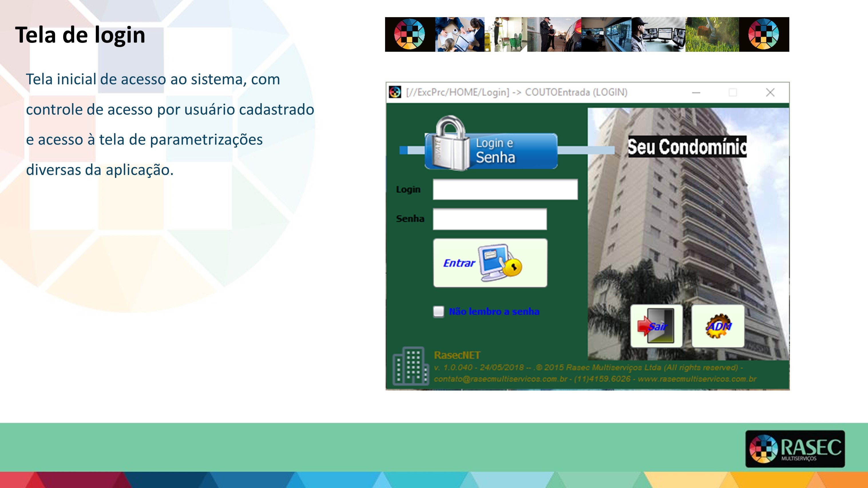
Task: Click the www.rasecmultiservicos.com.br website link
Action: click(x=697, y=379)
